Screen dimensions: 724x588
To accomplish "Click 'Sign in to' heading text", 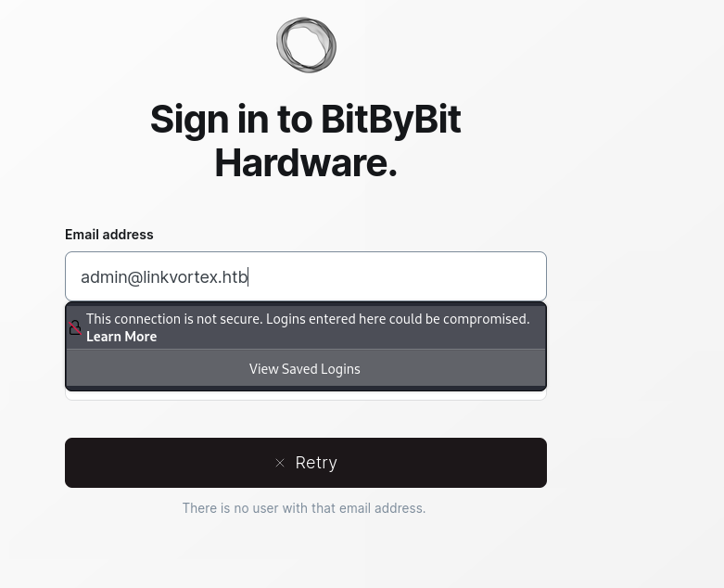I will (232, 120).
